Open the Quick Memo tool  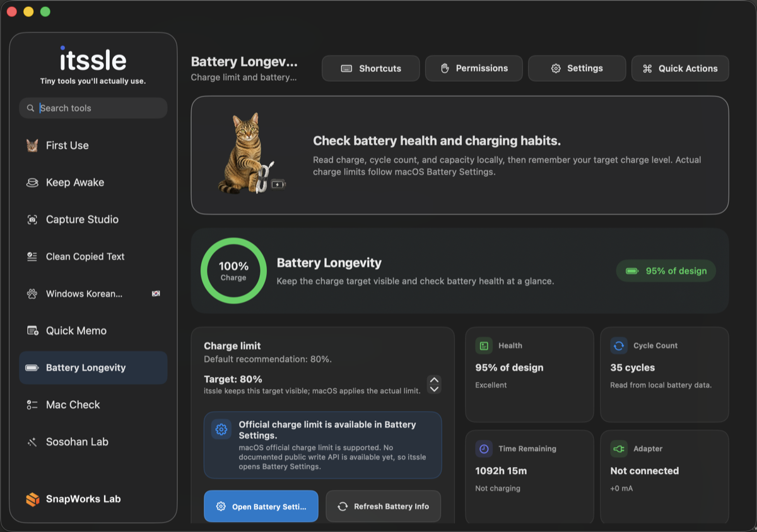pos(93,331)
